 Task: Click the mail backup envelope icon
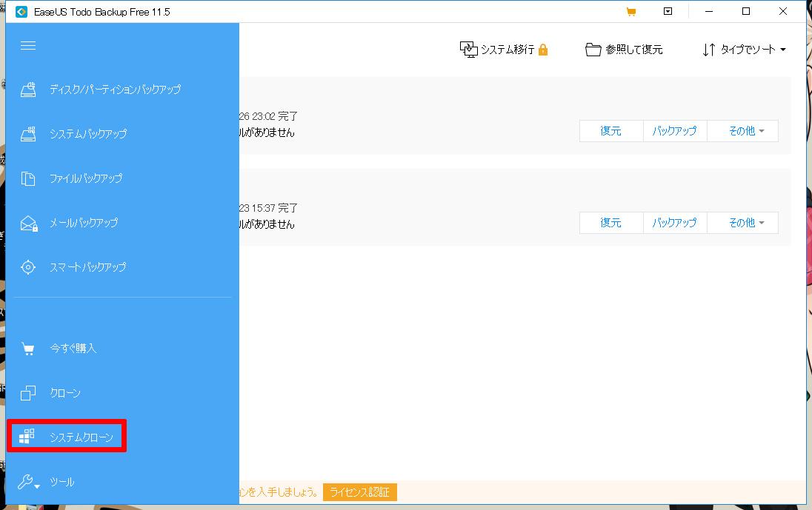point(28,223)
